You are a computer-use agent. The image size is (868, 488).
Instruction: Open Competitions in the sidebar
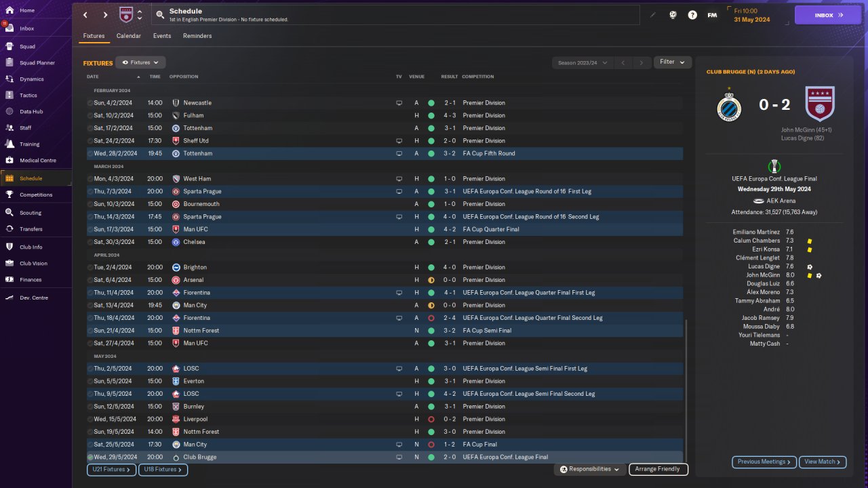(36, 195)
